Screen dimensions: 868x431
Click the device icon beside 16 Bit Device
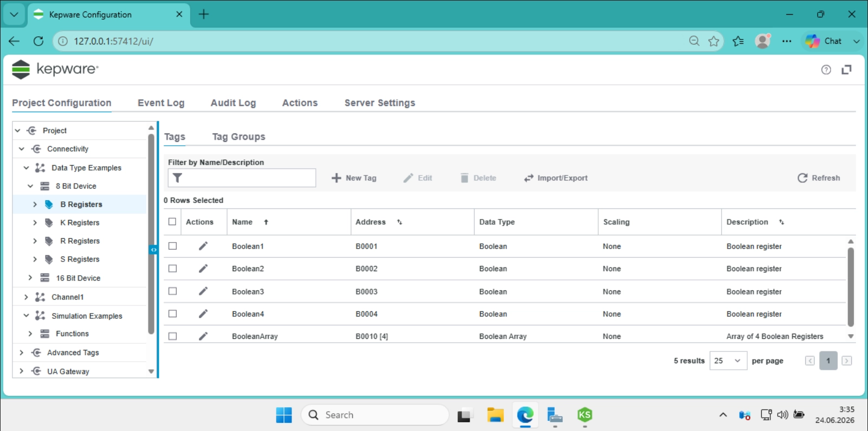45,278
